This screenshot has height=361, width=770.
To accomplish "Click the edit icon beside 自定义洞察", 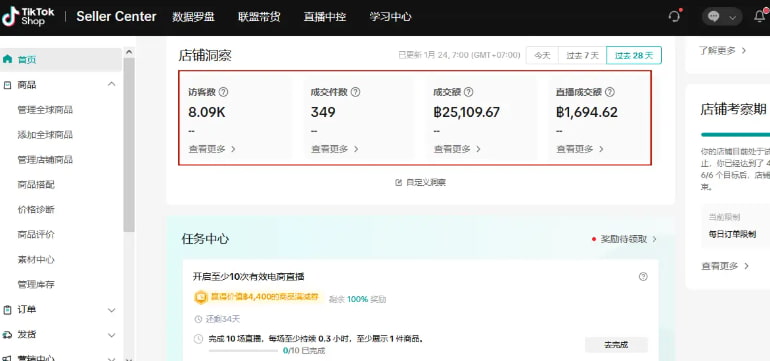I will point(399,182).
